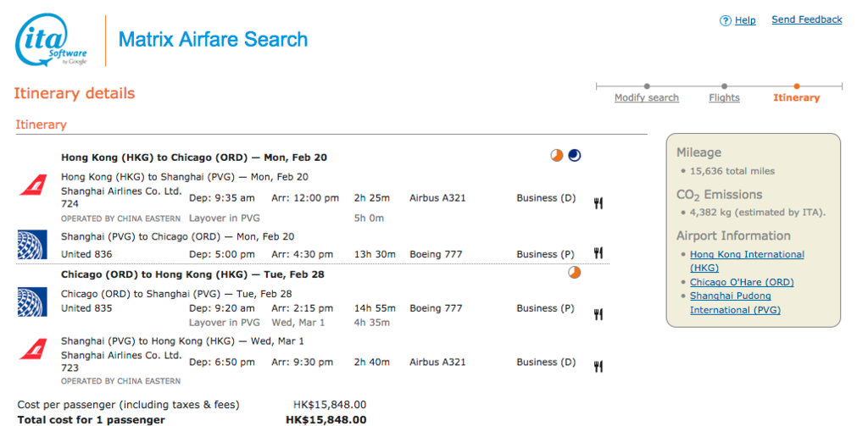
Task: Click Operated by China Eastern under flight 724
Action: click(120, 218)
